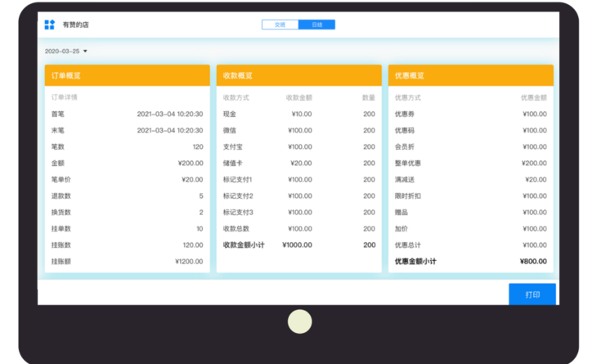Select the 标记支付1 row label
Screen dimensions: 597x364
(x=238, y=179)
